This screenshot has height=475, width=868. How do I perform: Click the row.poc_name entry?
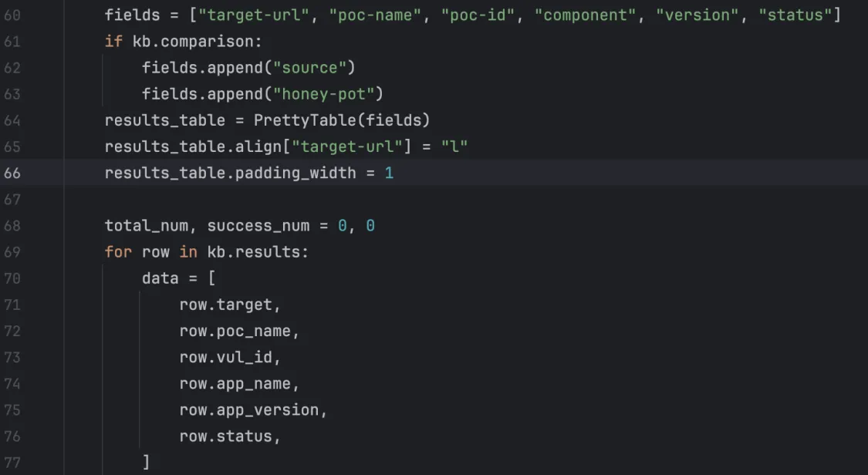tap(235, 331)
